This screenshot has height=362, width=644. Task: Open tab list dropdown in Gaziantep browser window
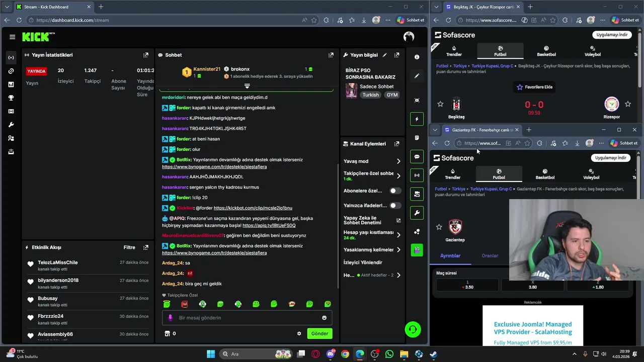tap(435, 130)
